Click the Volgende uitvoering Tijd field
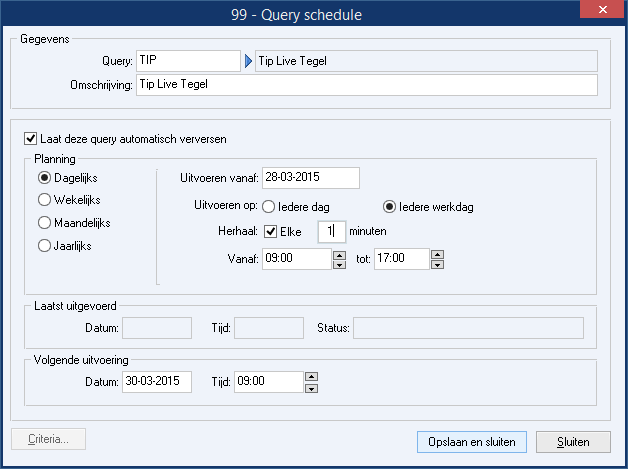Screen dimensions: 628x469 [x=269, y=382]
